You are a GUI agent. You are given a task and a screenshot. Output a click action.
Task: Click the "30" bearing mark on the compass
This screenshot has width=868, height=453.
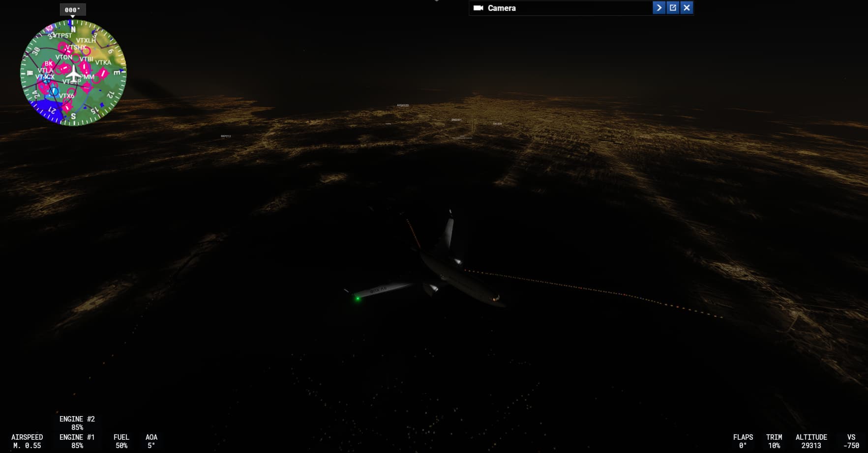(36, 51)
